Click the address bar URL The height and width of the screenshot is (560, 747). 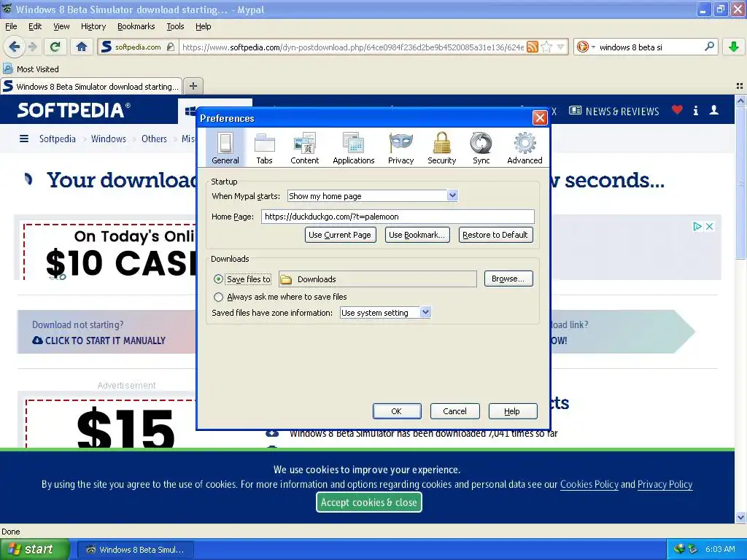[352, 47]
